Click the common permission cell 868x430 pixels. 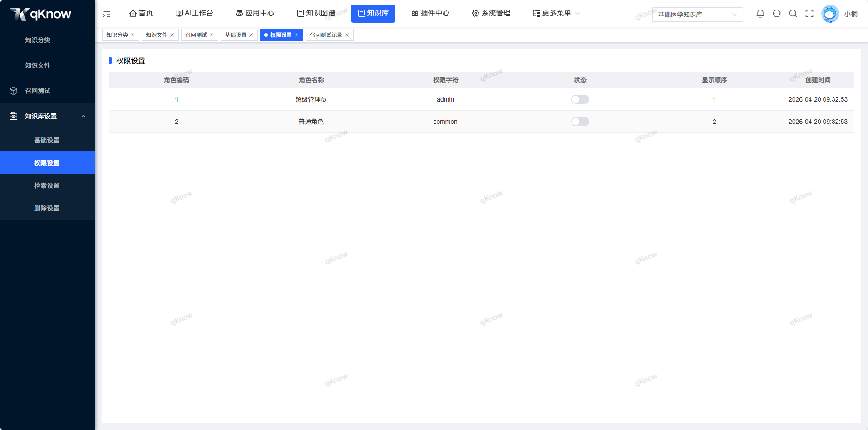[x=445, y=122]
